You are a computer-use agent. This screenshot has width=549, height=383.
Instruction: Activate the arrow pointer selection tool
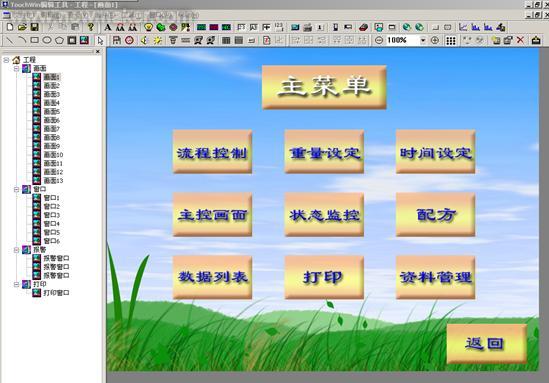(100, 41)
